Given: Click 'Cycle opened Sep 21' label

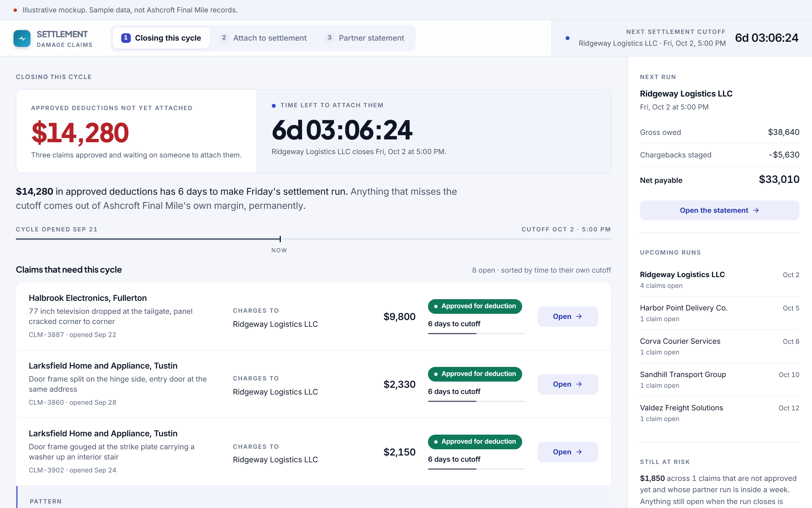Looking at the screenshot, I should point(57,229).
